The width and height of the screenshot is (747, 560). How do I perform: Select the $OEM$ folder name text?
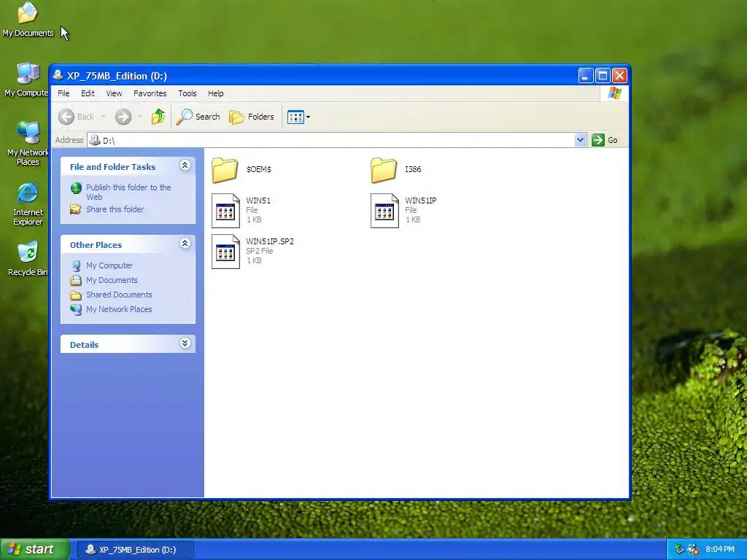click(x=259, y=169)
